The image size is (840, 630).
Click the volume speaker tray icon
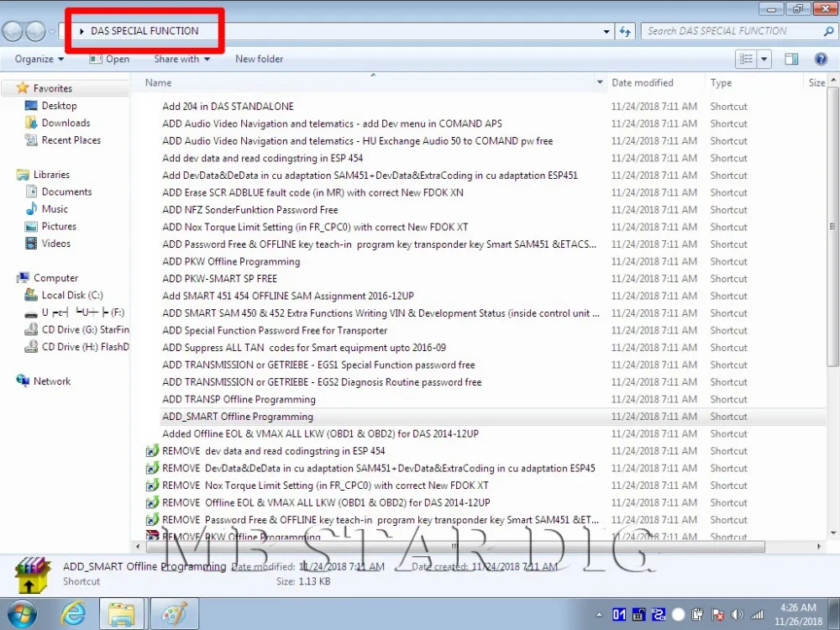[737, 615]
